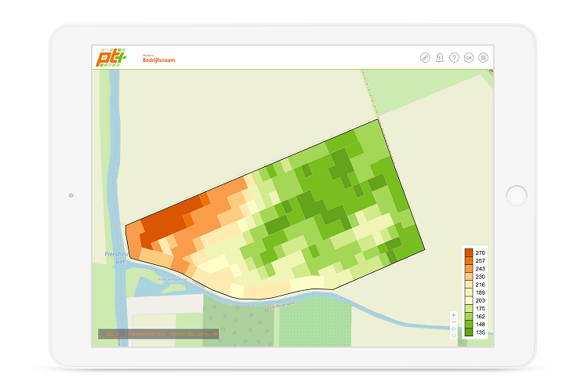588x392 pixels.
Task: Open help via the question mark icon
Action: click(x=454, y=58)
